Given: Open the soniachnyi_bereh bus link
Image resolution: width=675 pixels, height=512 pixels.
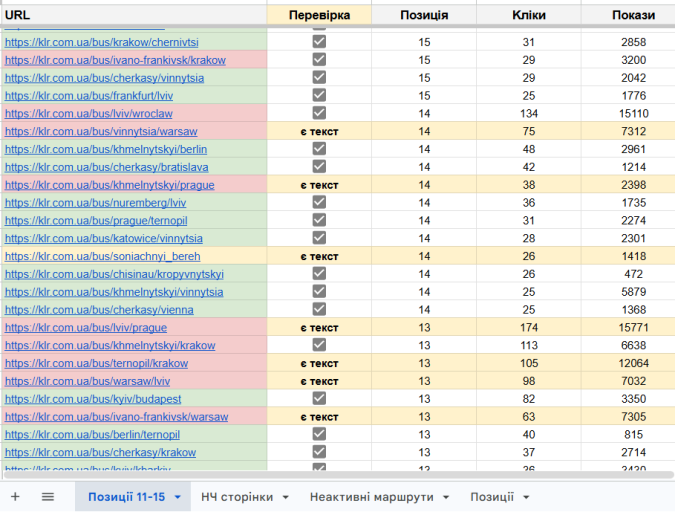Looking at the screenshot, I should click(x=102, y=256).
